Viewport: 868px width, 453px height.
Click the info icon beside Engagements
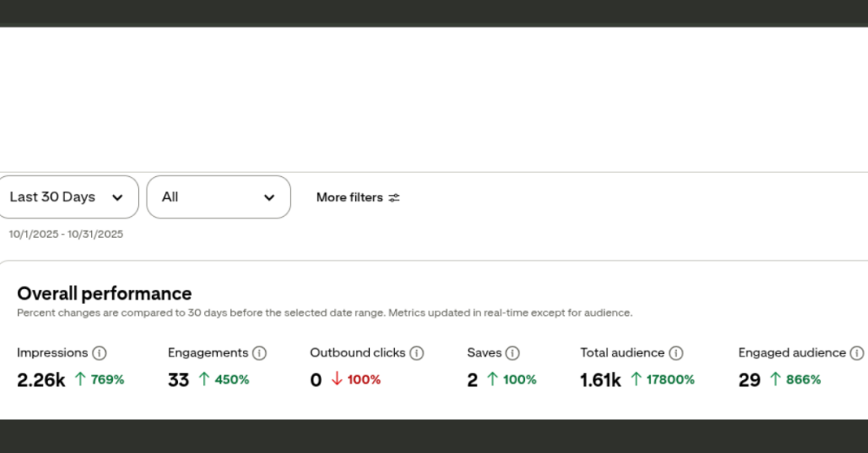pyautogui.click(x=260, y=353)
